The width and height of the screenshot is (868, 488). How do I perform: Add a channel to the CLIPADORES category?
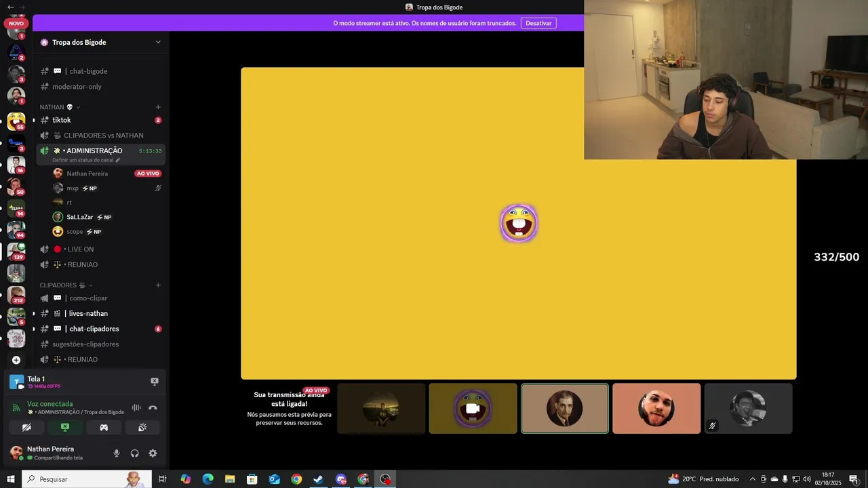(x=158, y=285)
